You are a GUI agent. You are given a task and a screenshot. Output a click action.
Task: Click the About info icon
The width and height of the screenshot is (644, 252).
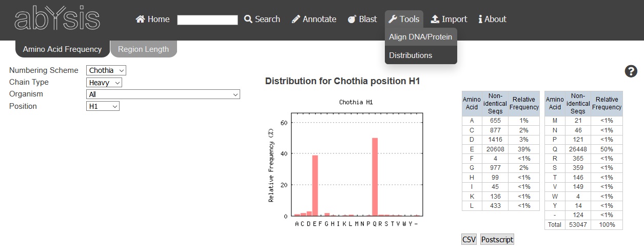(x=480, y=19)
